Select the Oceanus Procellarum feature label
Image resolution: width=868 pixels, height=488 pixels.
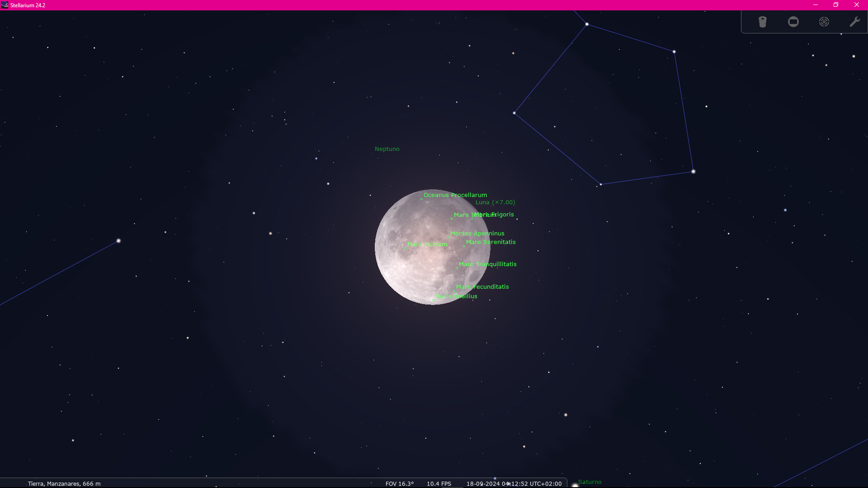pos(455,195)
